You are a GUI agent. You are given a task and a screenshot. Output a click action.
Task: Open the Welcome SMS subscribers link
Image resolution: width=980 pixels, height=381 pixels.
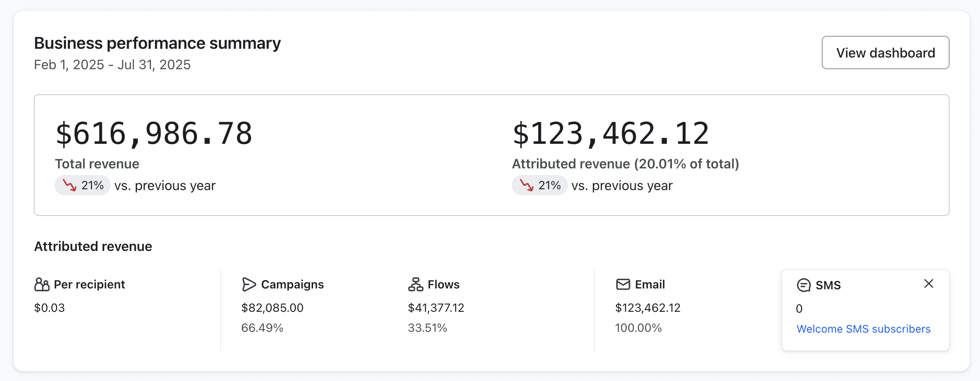point(863,328)
